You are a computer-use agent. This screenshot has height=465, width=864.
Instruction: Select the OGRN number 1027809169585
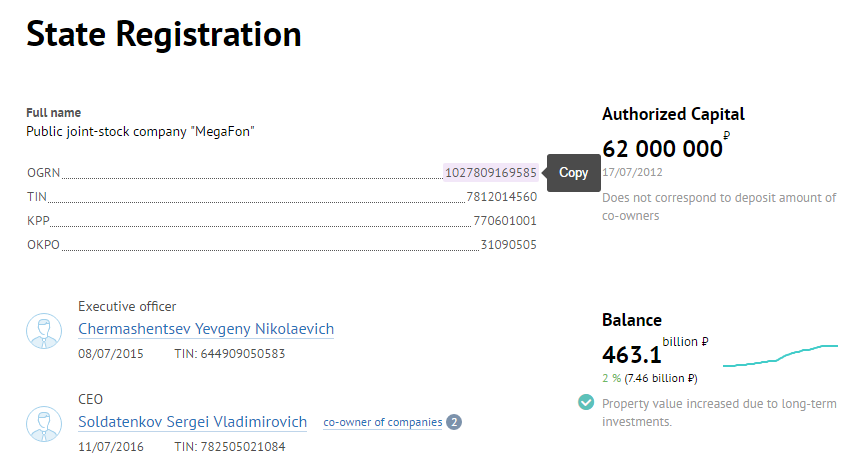click(490, 173)
